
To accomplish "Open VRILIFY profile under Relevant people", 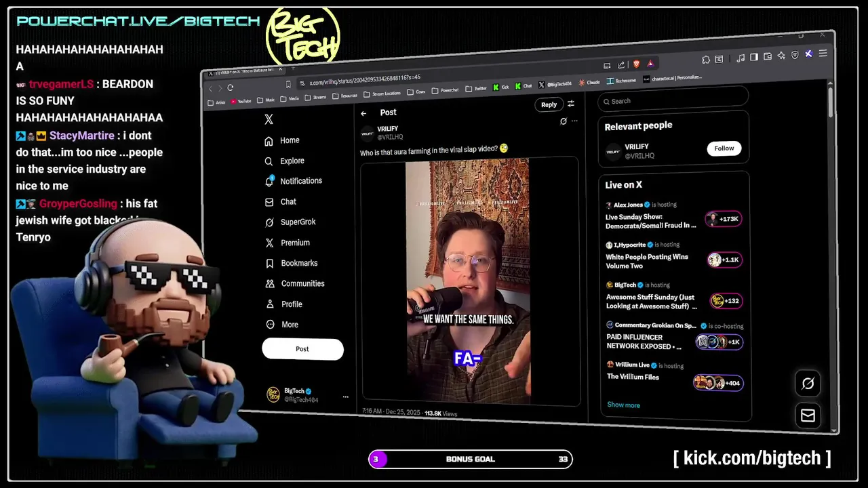I will point(637,146).
